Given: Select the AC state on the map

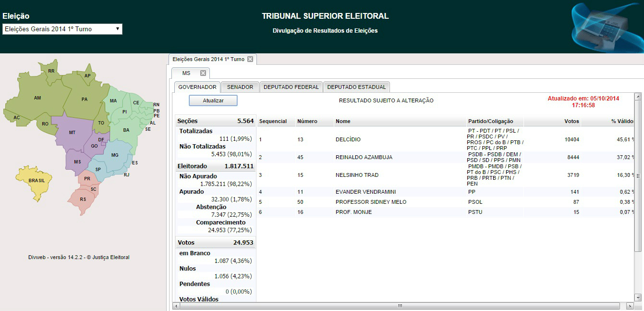Looking at the screenshot, I should [x=17, y=117].
